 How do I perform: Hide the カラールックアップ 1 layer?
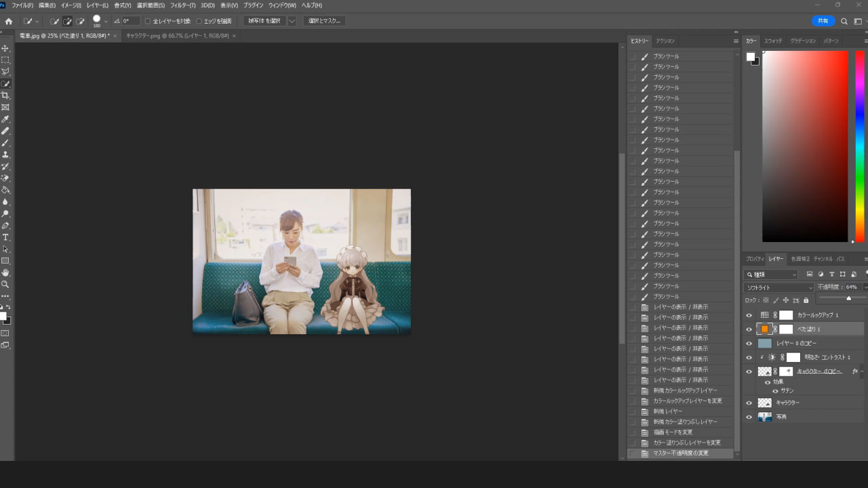pos(749,315)
